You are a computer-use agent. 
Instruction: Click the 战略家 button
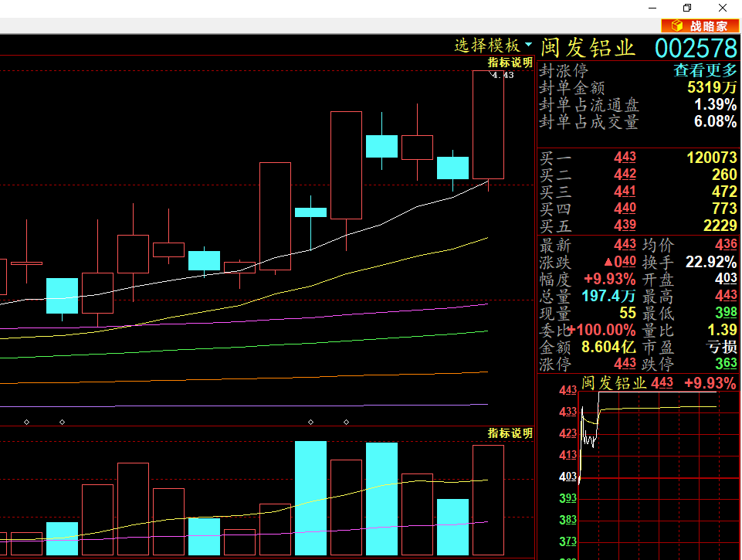[x=700, y=26]
